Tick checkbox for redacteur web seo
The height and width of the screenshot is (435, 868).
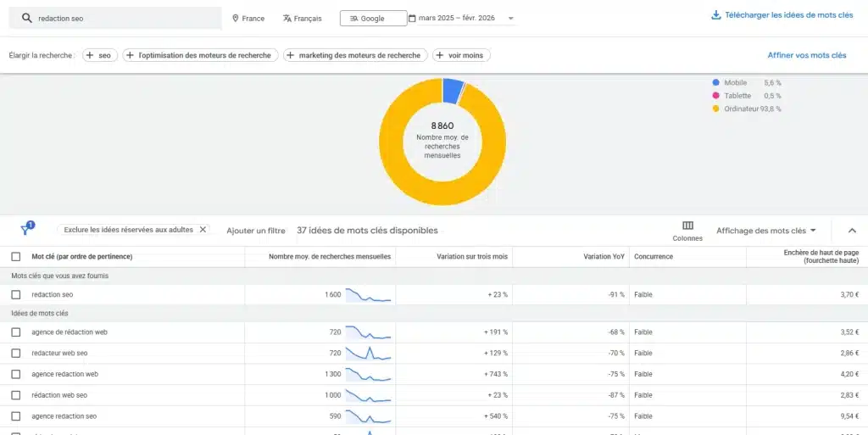pos(16,353)
